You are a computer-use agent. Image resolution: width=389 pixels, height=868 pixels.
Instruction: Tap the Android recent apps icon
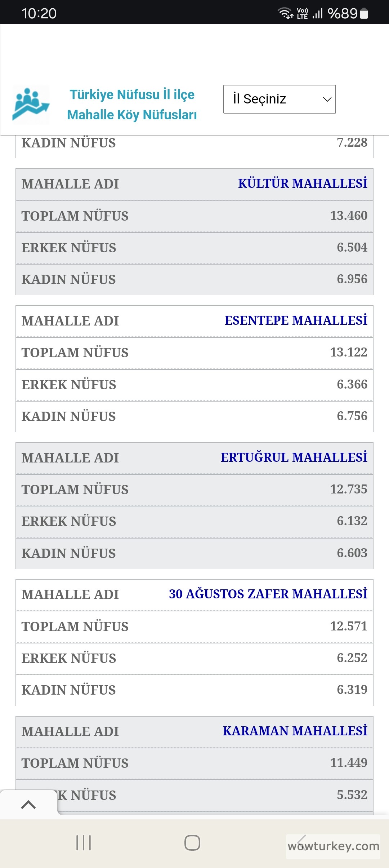[84, 843]
